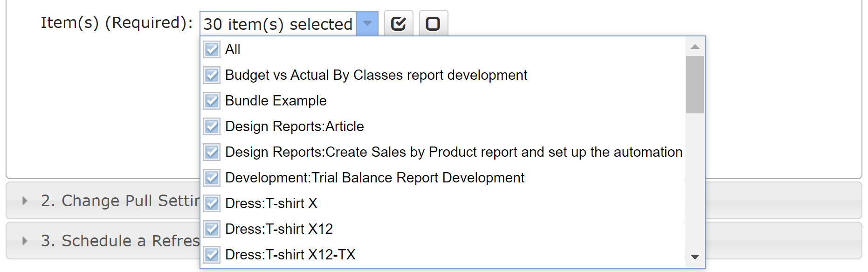868x272 pixels.
Task: Click the select-all checkmark icon button
Action: pos(399,23)
